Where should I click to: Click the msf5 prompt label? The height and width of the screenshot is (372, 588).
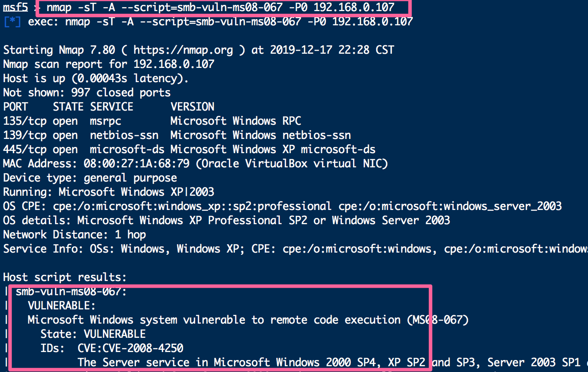click(16, 8)
